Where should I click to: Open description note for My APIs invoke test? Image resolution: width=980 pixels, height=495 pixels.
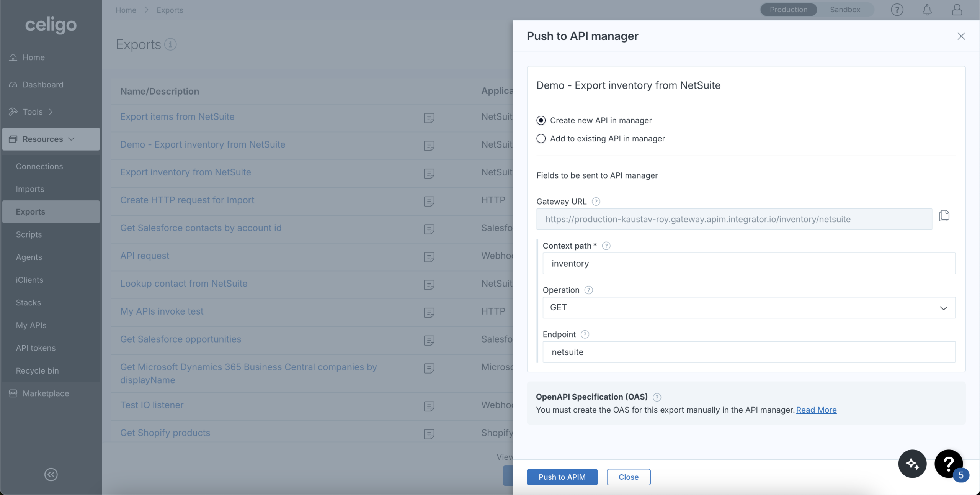click(429, 313)
